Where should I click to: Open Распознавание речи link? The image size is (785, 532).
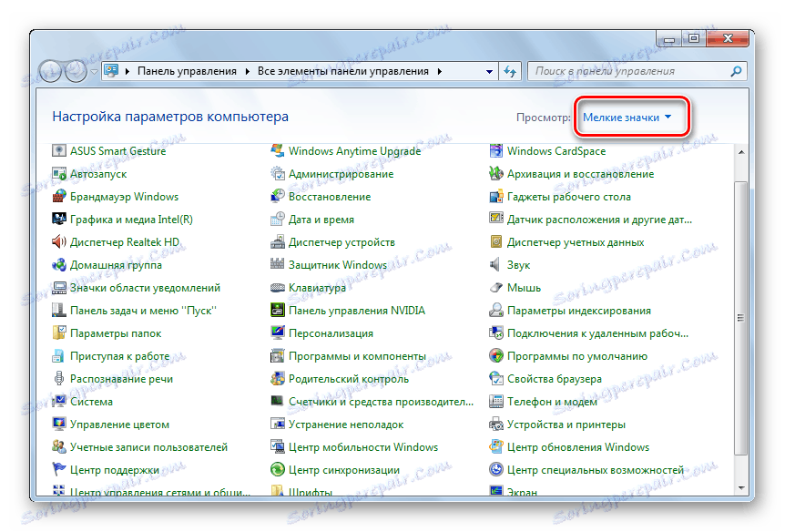click(x=122, y=379)
